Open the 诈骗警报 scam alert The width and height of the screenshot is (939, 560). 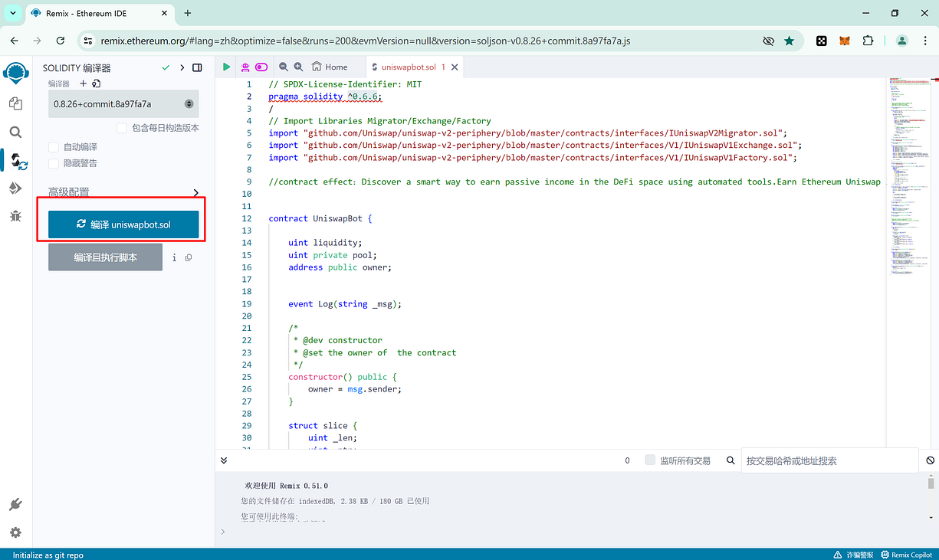click(x=853, y=555)
